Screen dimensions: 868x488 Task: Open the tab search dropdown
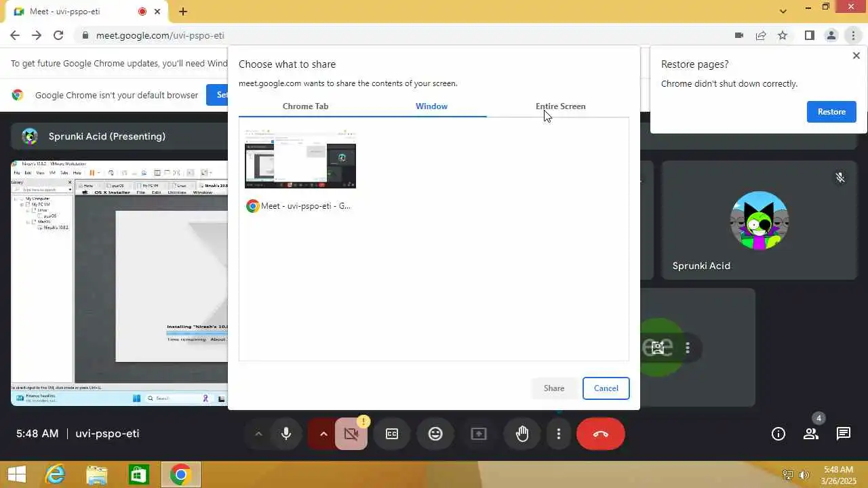tap(783, 11)
